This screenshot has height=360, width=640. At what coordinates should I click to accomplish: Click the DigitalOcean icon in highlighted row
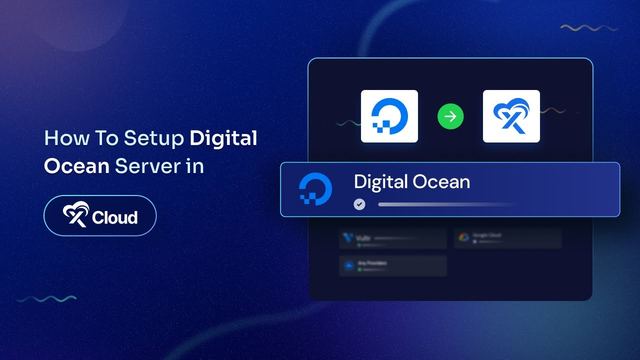click(315, 189)
